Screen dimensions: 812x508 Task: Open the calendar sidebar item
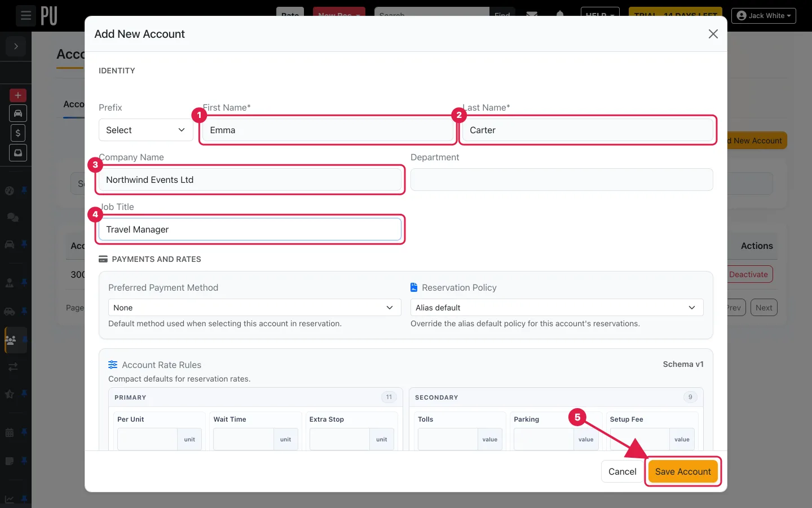pyautogui.click(x=10, y=432)
